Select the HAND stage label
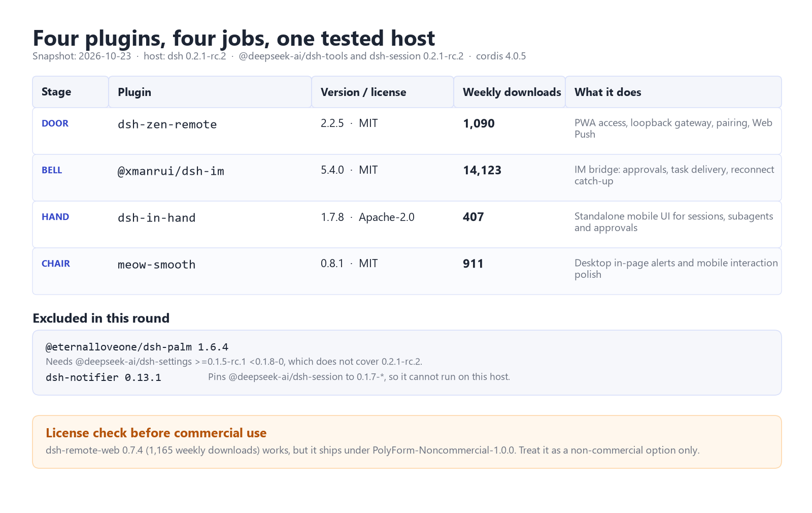This screenshot has width=812, height=513. [x=55, y=217]
